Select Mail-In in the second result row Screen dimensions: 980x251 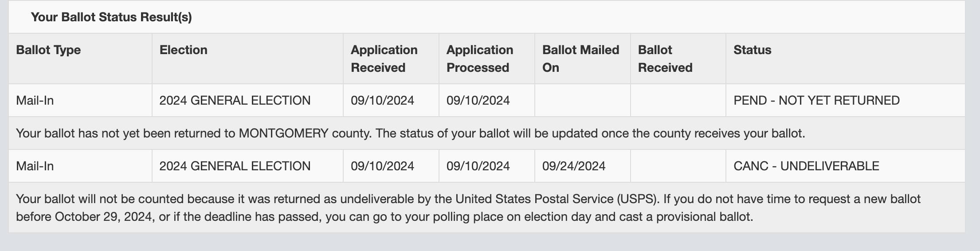pyautogui.click(x=35, y=166)
